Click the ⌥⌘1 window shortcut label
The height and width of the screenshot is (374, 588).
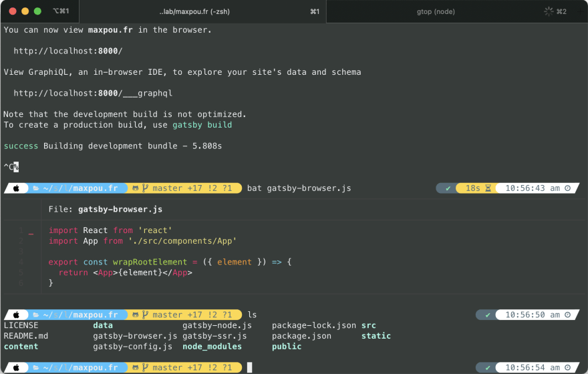(61, 11)
